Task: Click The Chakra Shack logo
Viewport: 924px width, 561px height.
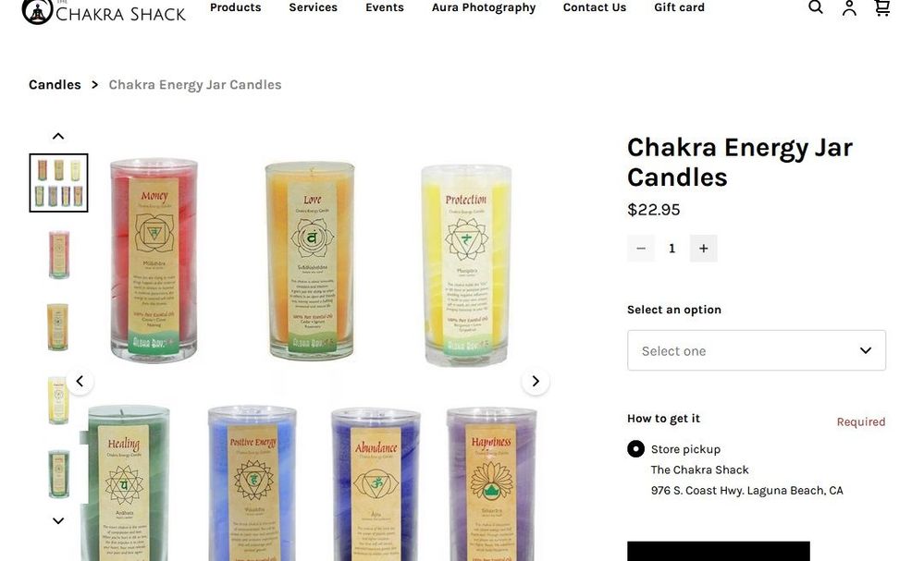Action: coord(104,12)
